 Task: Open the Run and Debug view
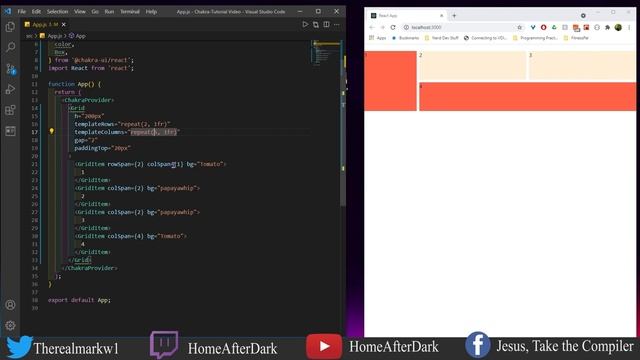(x=10, y=89)
